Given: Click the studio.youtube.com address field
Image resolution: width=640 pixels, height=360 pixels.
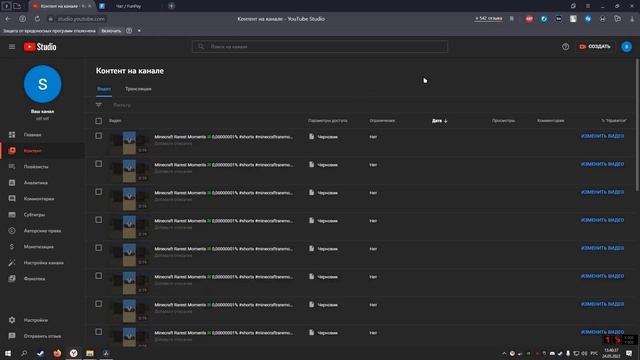Looking at the screenshot, I should [81, 19].
